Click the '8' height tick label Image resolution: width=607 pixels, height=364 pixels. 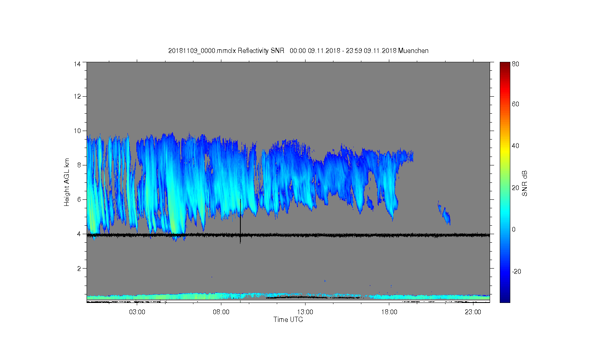click(x=79, y=165)
